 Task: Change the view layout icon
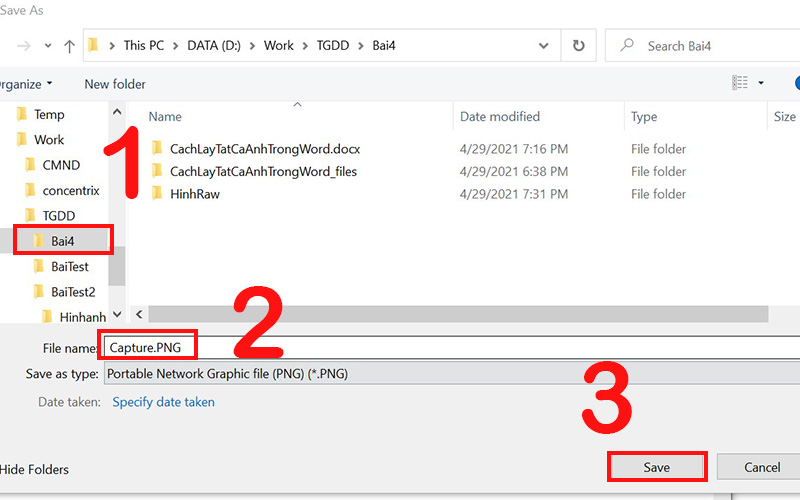click(740, 83)
